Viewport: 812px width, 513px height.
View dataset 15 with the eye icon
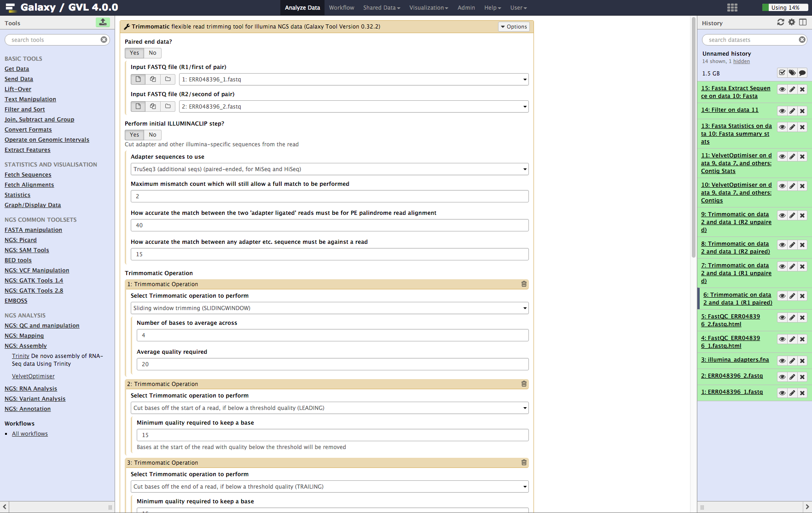tap(782, 89)
